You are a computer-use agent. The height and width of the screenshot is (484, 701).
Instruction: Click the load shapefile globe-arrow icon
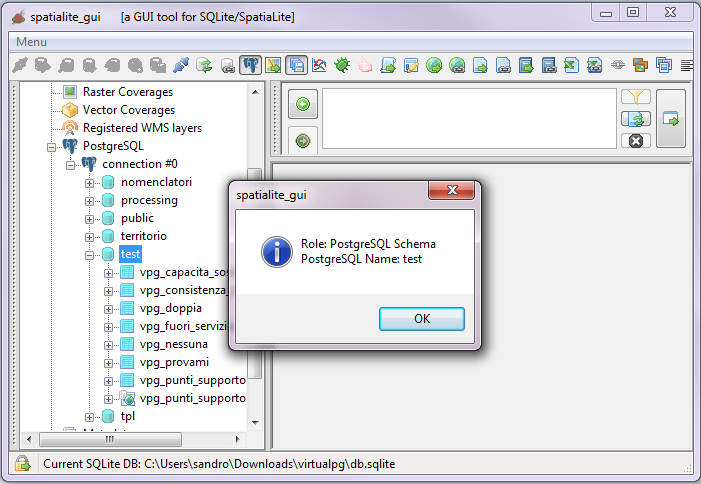tap(434, 65)
